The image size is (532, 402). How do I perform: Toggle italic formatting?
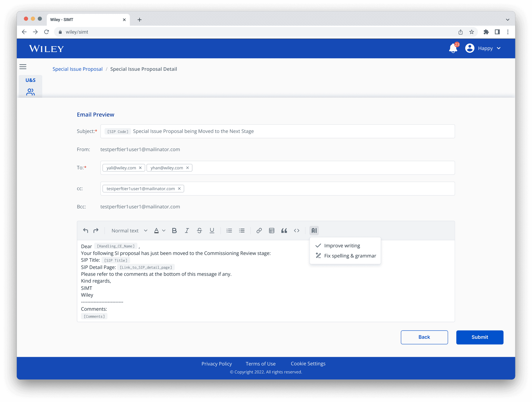pos(187,230)
